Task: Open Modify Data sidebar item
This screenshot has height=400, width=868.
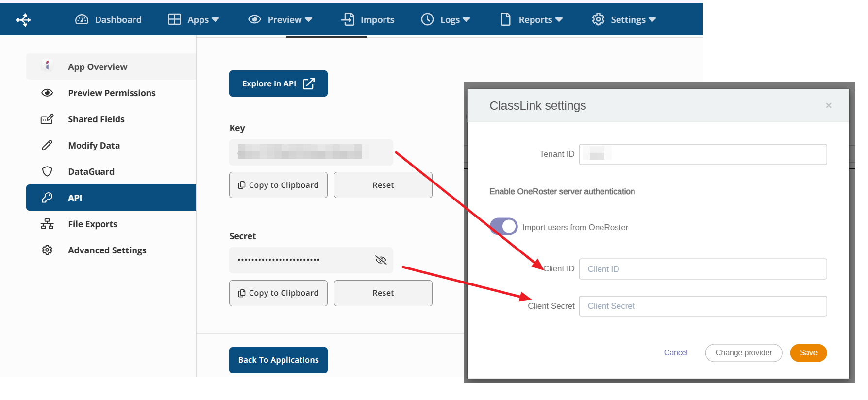Action: 111,145
